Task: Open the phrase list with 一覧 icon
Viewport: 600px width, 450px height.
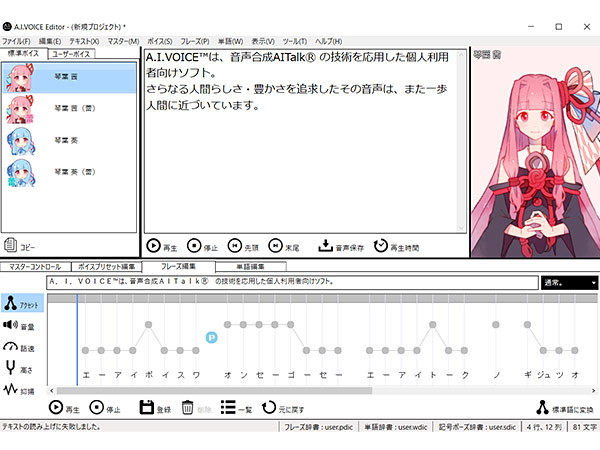Action: pyautogui.click(x=228, y=408)
